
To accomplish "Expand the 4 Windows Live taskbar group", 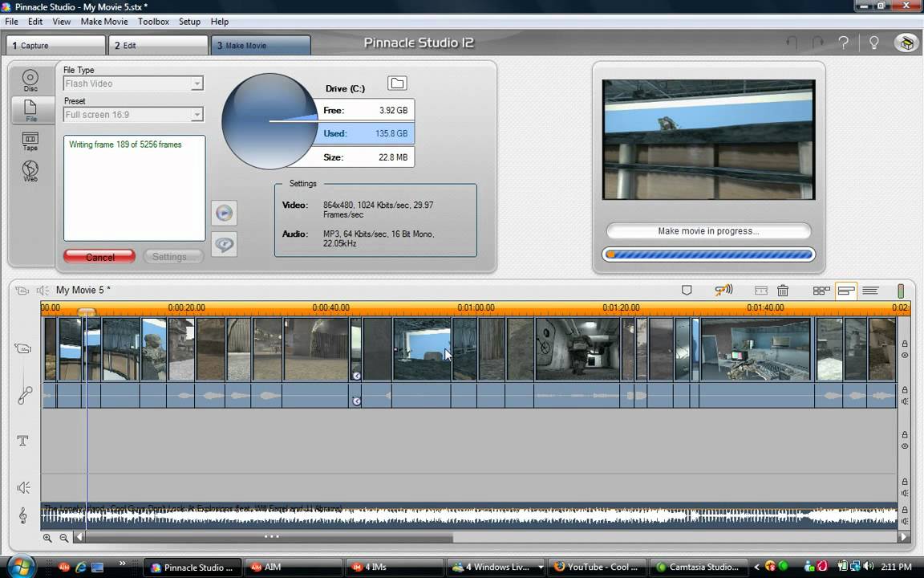I will point(496,568).
